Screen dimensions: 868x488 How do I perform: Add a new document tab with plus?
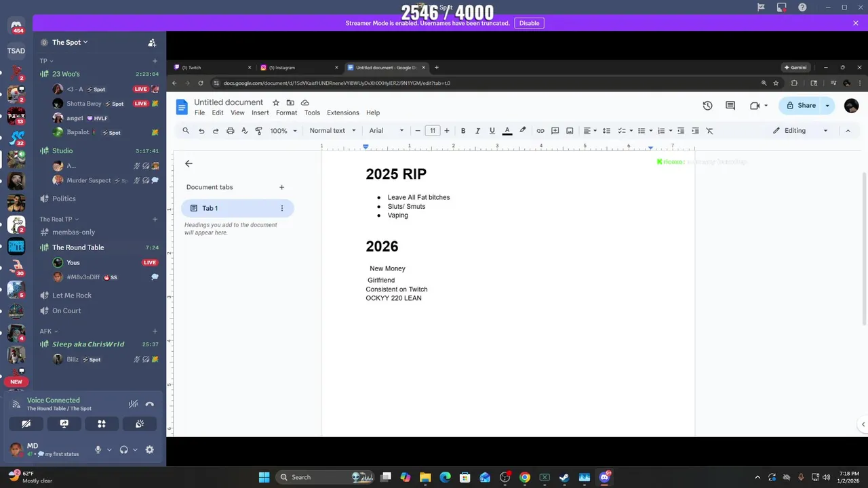tap(281, 187)
